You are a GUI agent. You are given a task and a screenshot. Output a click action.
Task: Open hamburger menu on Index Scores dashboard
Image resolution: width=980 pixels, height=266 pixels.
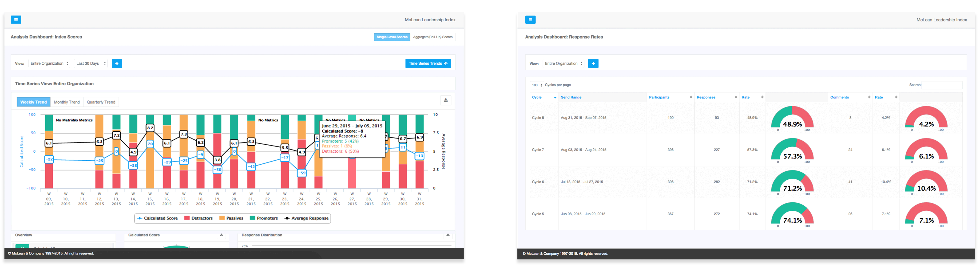(x=16, y=20)
